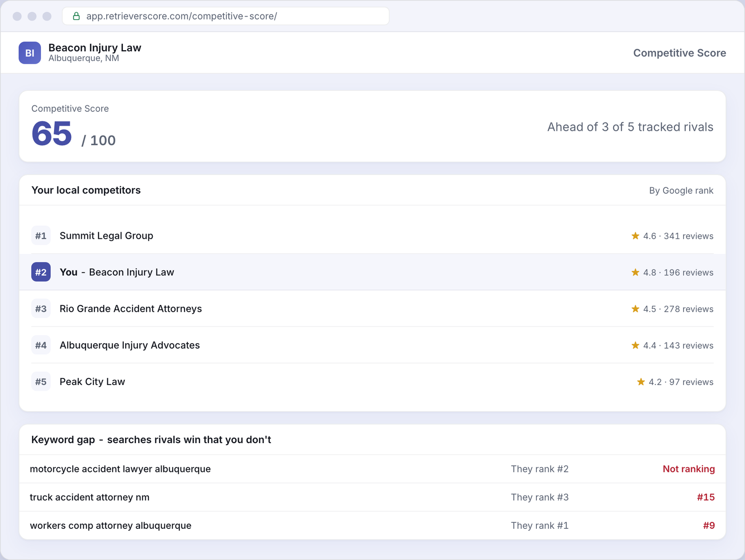
Task: Click the star icon in Beacon Injury Law row
Action: (635, 272)
